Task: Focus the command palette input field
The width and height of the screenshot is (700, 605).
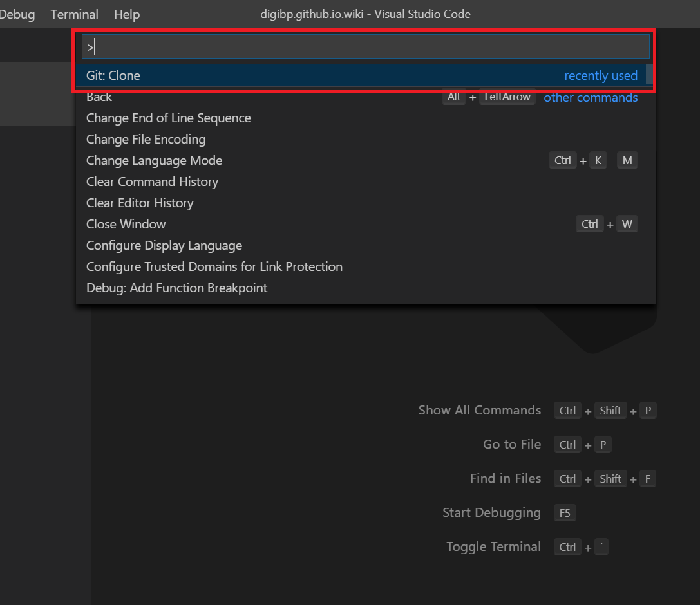Action: pyautogui.click(x=365, y=46)
